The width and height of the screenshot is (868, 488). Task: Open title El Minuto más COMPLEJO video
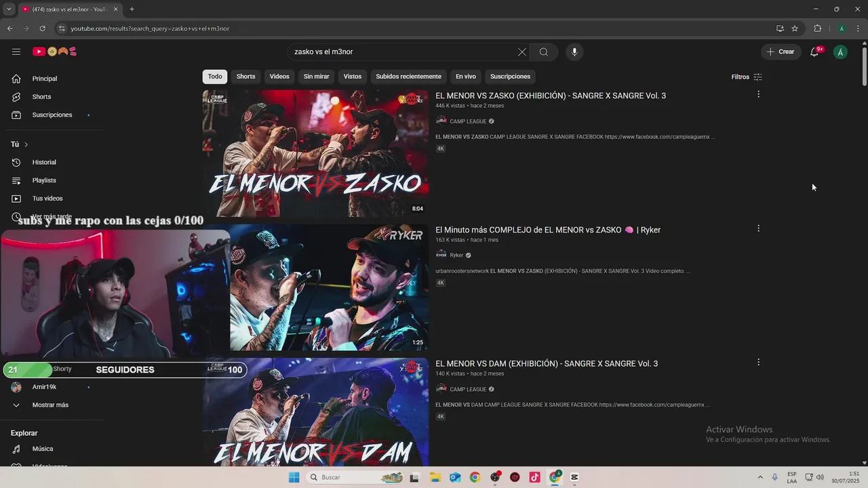pyautogui.click(x=548, y=230)
